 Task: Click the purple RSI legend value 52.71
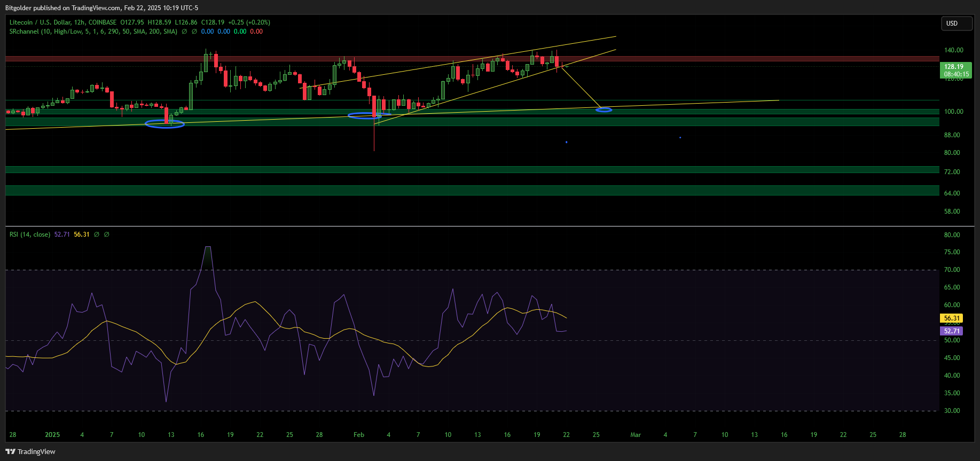click(x=62, y=235)
